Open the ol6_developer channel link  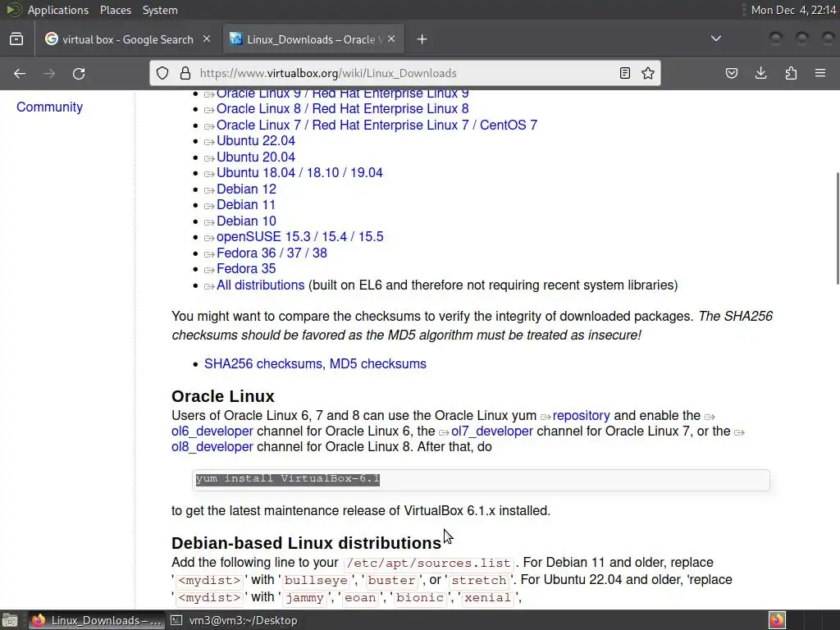coord(212,431)
